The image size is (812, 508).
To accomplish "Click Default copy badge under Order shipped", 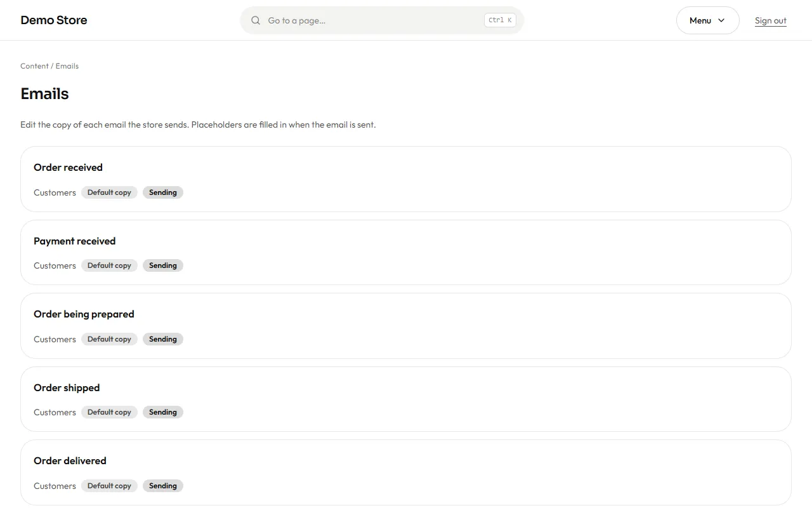I will click(109, 412).
